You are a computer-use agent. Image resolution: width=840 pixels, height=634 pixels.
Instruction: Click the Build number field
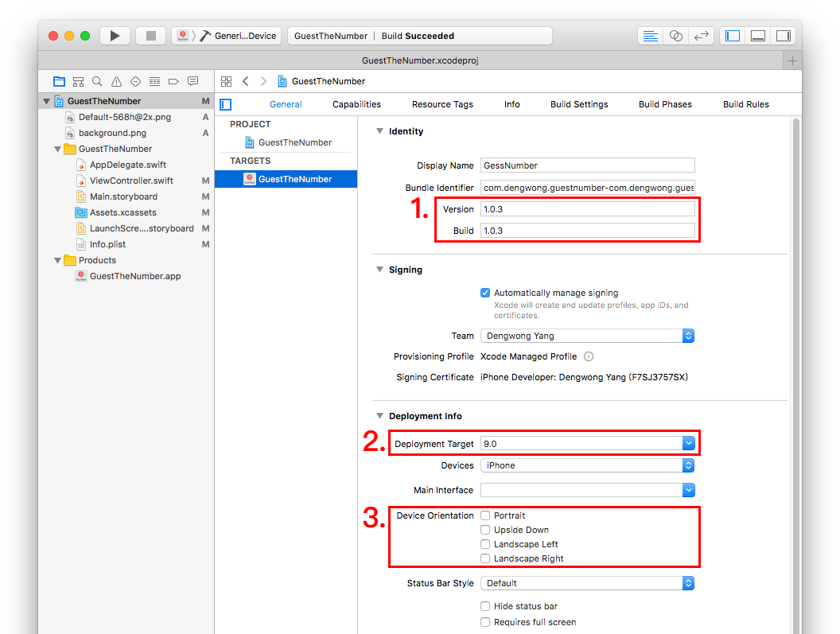click(588, 231)
